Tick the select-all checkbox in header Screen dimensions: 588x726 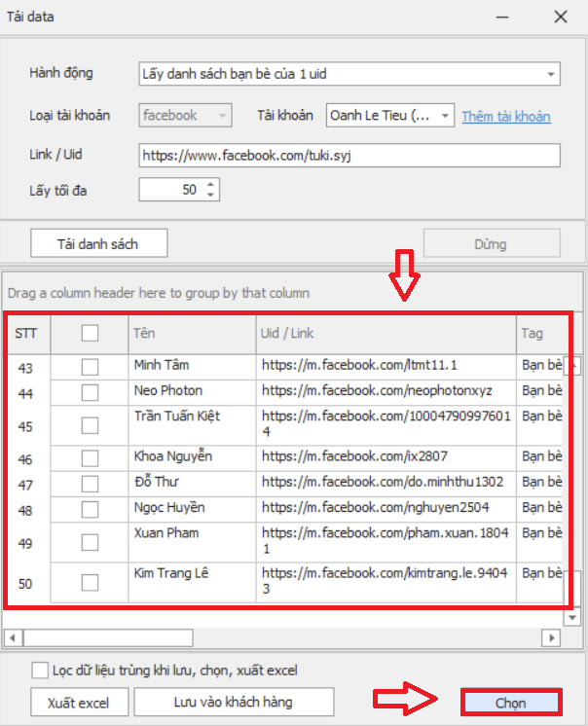tap(90, 334)
